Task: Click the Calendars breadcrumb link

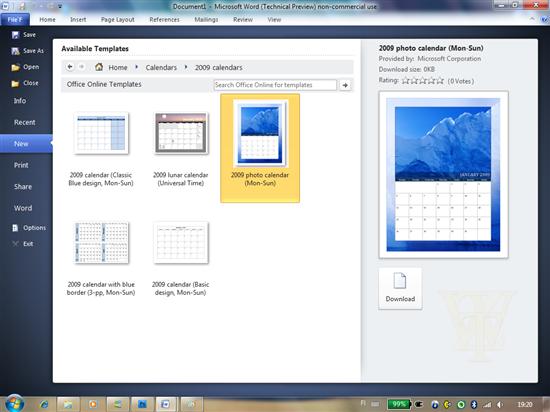Action: pos(161,67)
